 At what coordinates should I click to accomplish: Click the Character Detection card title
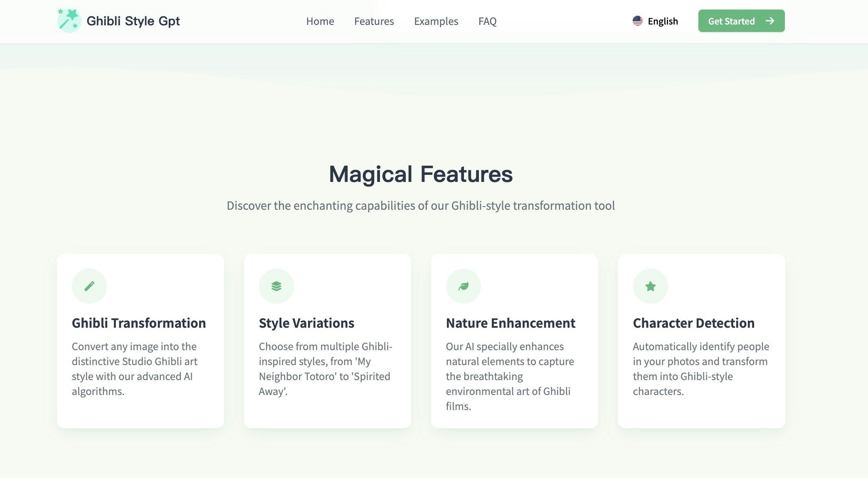coord(693,323)
